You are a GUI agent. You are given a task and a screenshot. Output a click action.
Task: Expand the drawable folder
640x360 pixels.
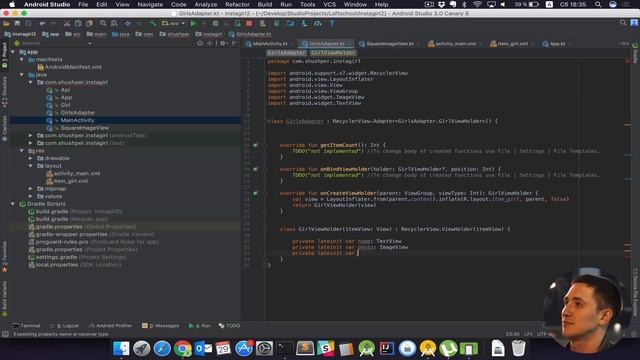click(31, 158)
